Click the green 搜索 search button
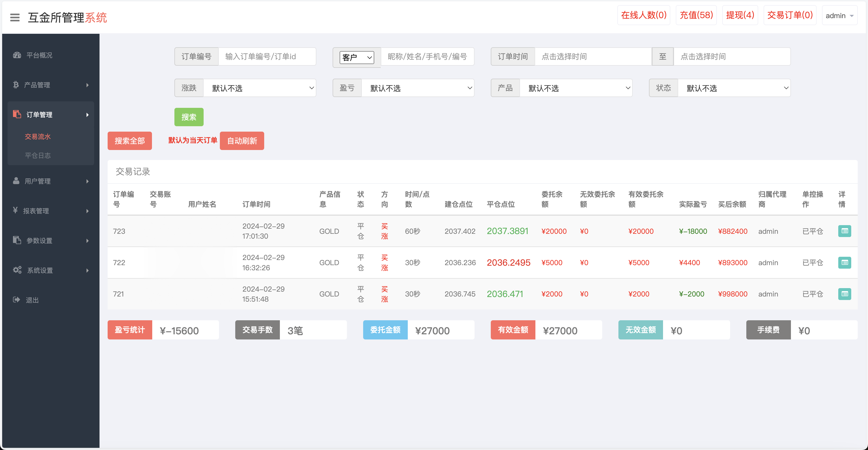Viewport: 868px width, 450px height. pos(189,117)
